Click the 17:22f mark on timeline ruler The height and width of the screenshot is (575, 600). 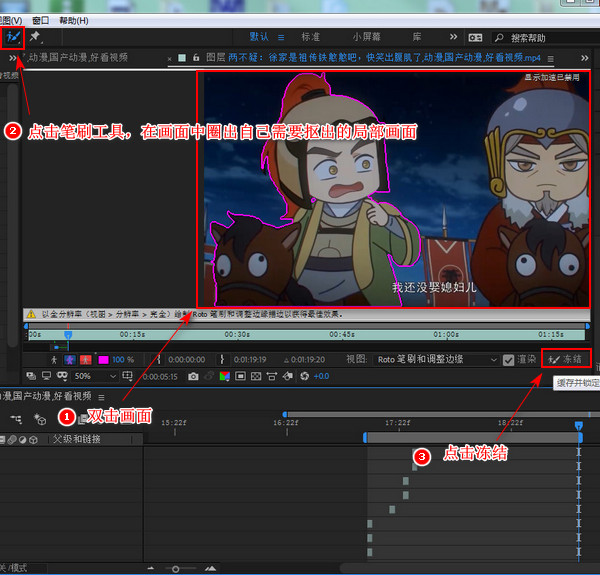click(x=398, y=423)
